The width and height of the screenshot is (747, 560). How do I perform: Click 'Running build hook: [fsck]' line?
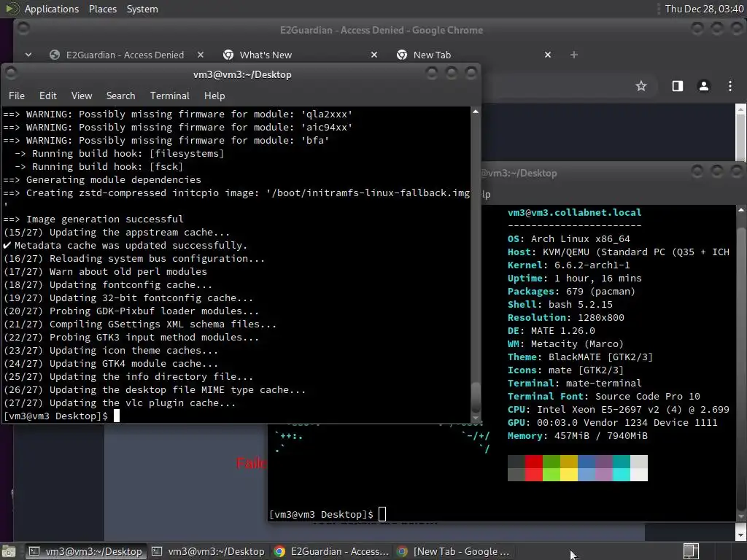(x=99, y=167)
